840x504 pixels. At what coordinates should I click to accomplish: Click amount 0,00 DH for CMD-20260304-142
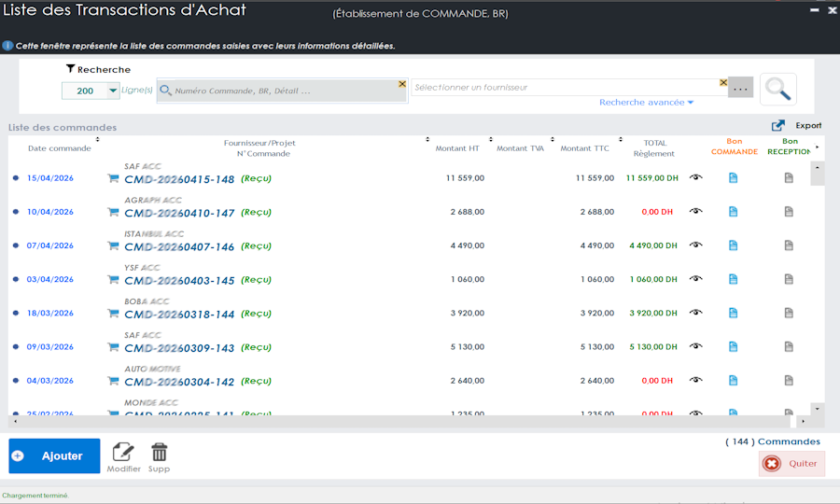pos(657,380)
